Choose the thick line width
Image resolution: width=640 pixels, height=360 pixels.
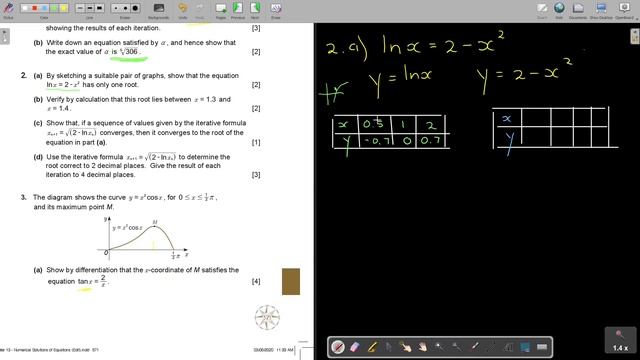click(x=100, y=8)
